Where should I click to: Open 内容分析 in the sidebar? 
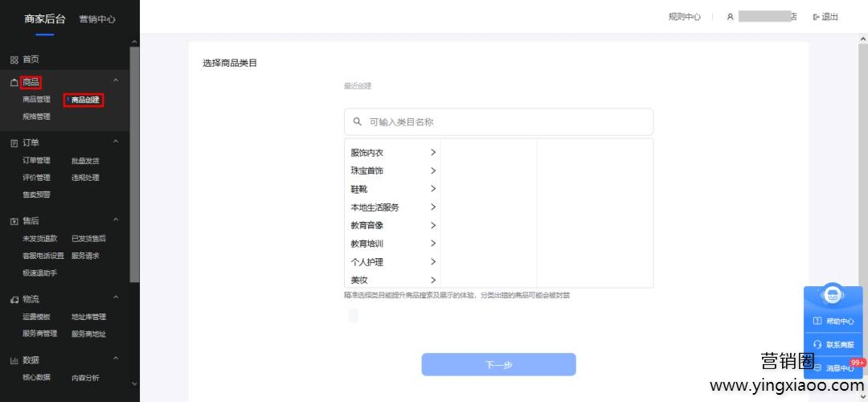coord(85,378)
